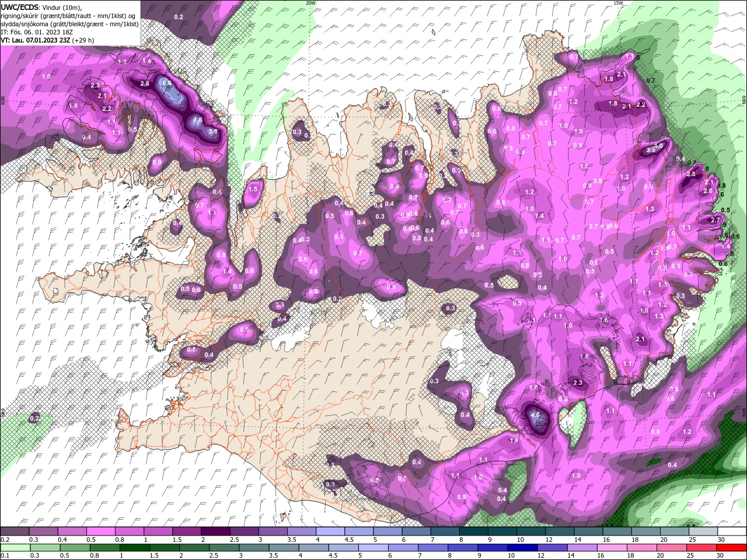Click the 'IT: Fös. 06. 01. 2023 18Z' line
Viewport: 747px width, 560px height.
(36, 32)
